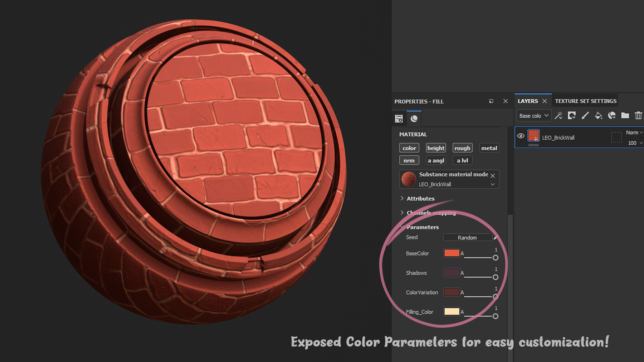Screen dimensions: 644x362
Task: Click the Add fill layer paint bucket icon
Action: point(598,115)
